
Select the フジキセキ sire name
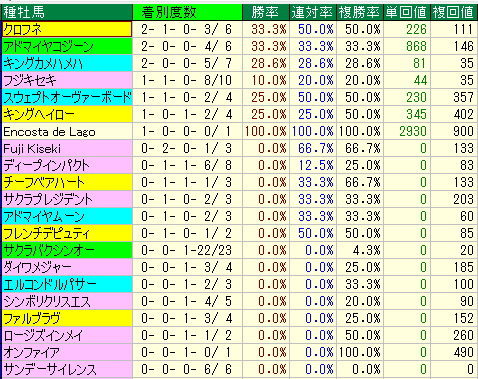[30, 80]
